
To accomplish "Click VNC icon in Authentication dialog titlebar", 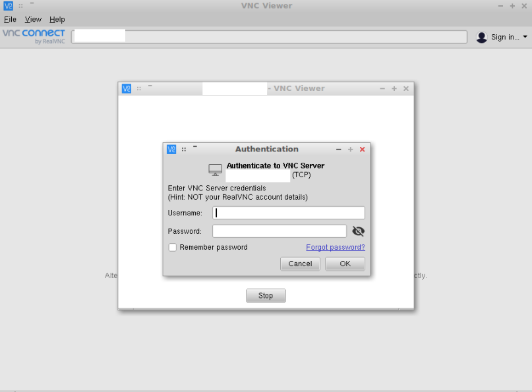I will click(171, 149).
